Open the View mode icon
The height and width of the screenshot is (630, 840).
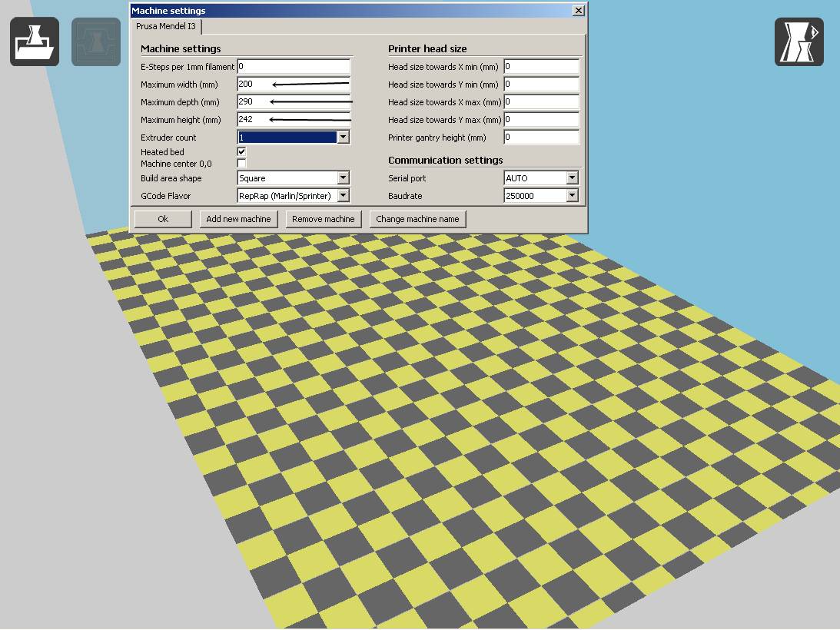coord(798,41)
